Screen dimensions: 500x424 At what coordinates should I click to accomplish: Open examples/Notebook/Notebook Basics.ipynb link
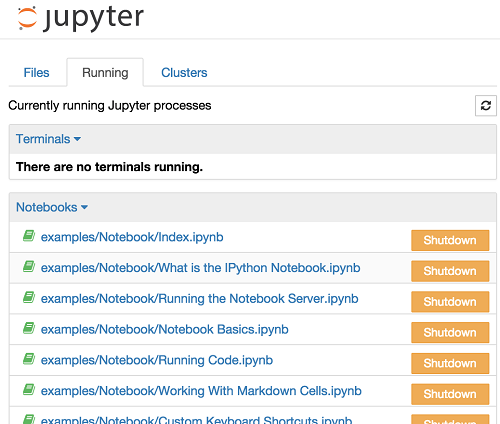[x=165, y=330]
